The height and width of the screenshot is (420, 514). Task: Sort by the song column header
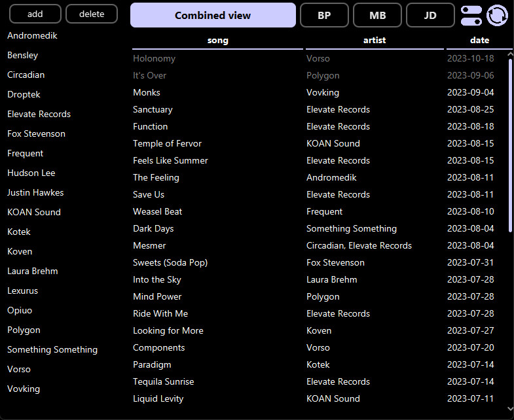[217, 41]
